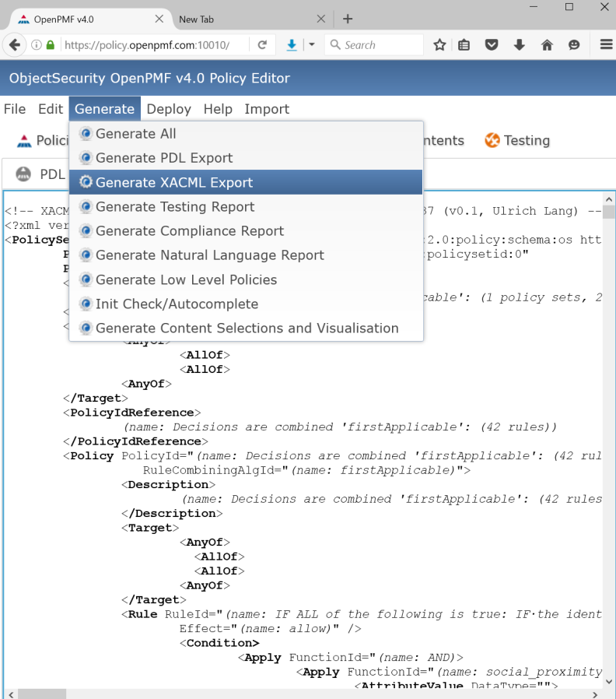
Task: Collapse the open Generate menu
Action: [x=105, y=109]
